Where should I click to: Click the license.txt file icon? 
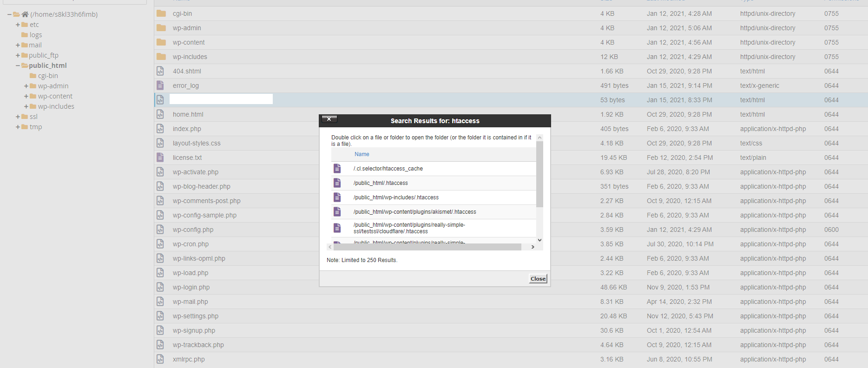point(160,158)
